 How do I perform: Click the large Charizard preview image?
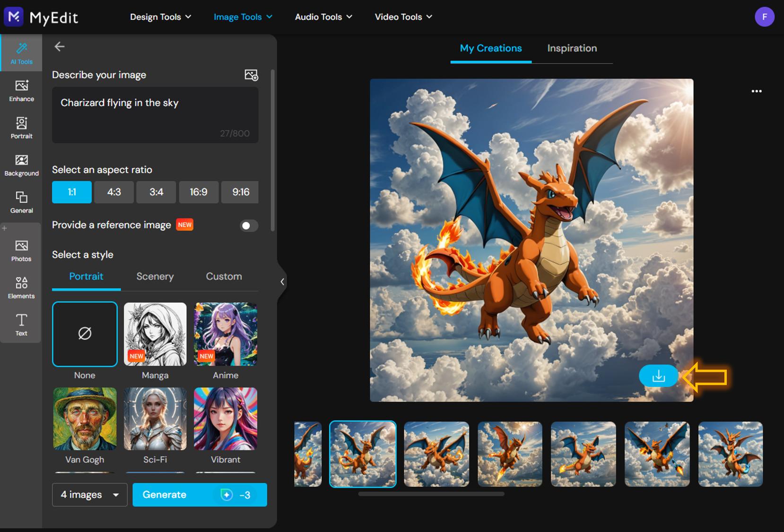coord(531,240)
